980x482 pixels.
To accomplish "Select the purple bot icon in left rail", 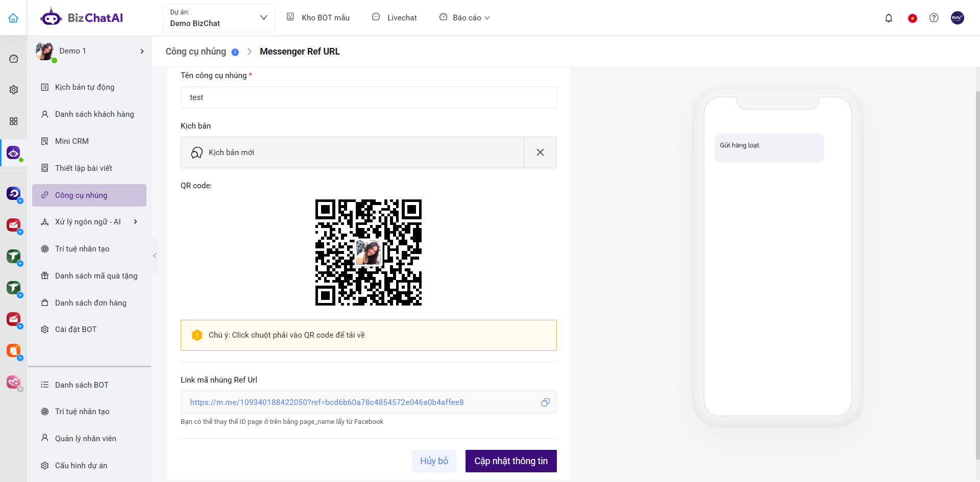I will pos(13,153).
